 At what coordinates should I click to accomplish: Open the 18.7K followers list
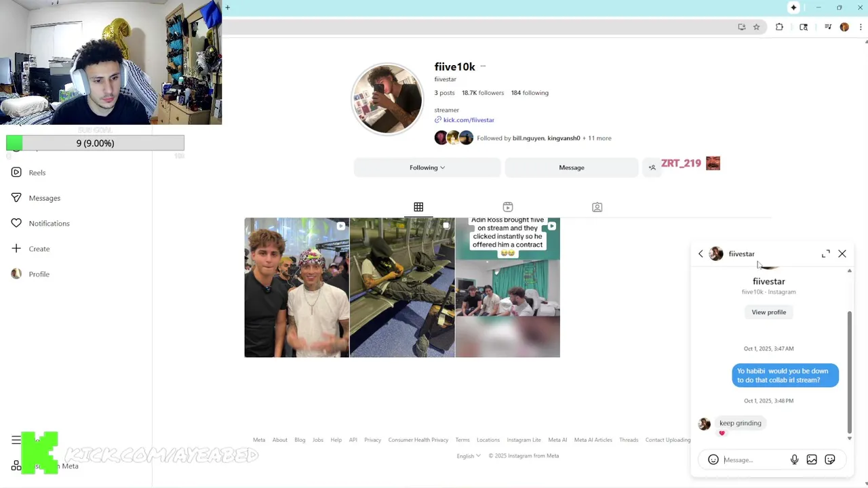point(483,93)
